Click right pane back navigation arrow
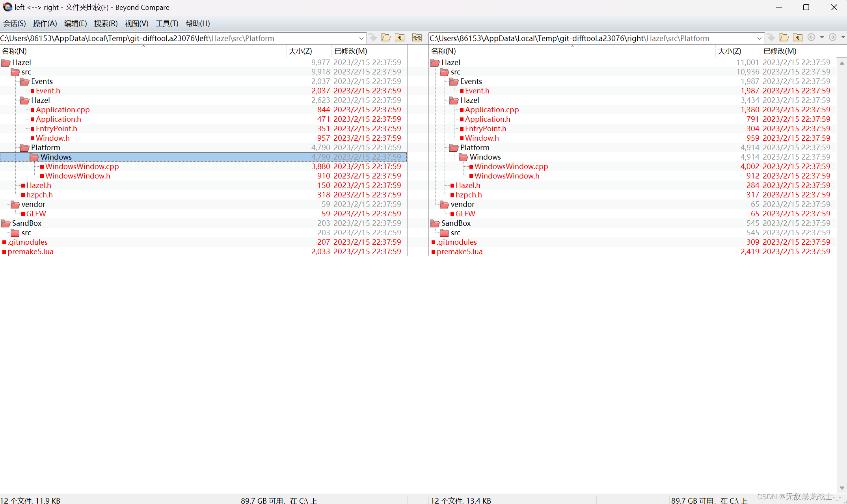 pyautogui.click(x=811, y=37)
